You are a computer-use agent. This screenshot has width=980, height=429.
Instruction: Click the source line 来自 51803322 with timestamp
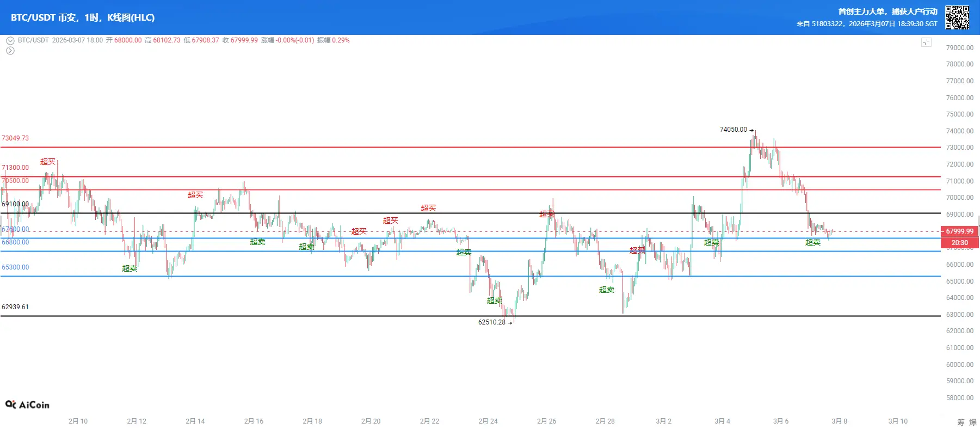(x=867, y=24)
